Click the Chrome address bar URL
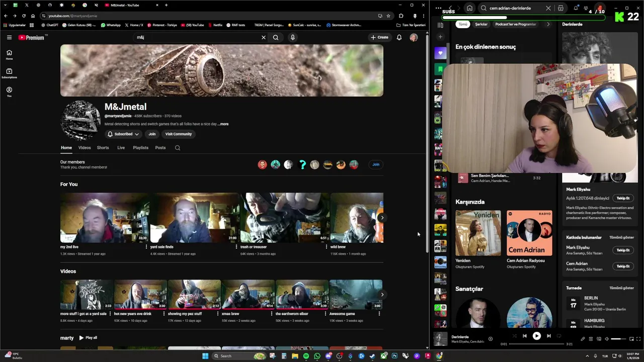 click(73, 16)
